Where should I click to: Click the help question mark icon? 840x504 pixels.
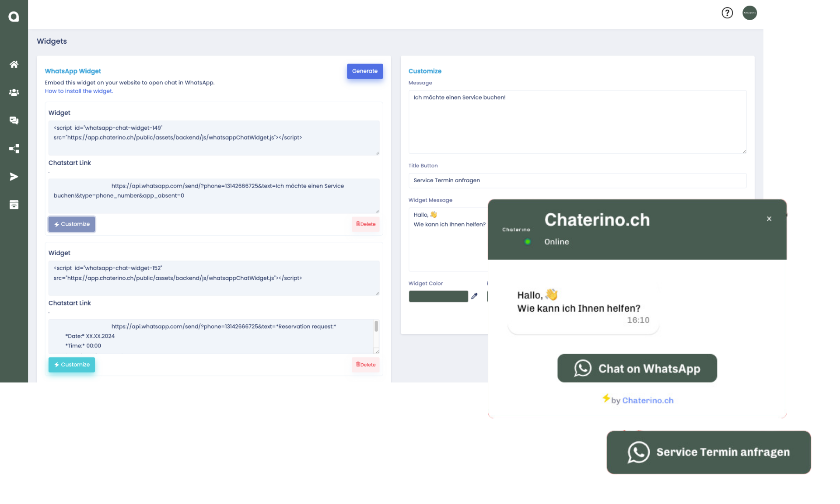coord(727,13)
